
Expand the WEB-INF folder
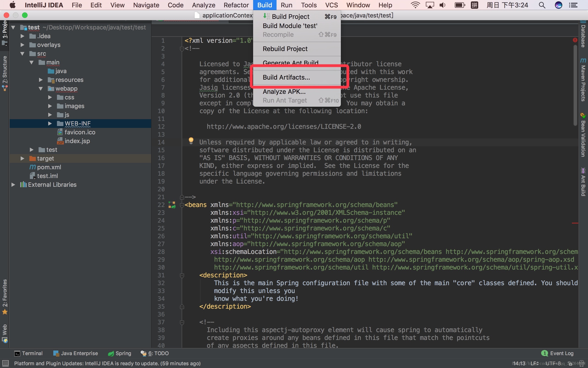click(50, 124)
